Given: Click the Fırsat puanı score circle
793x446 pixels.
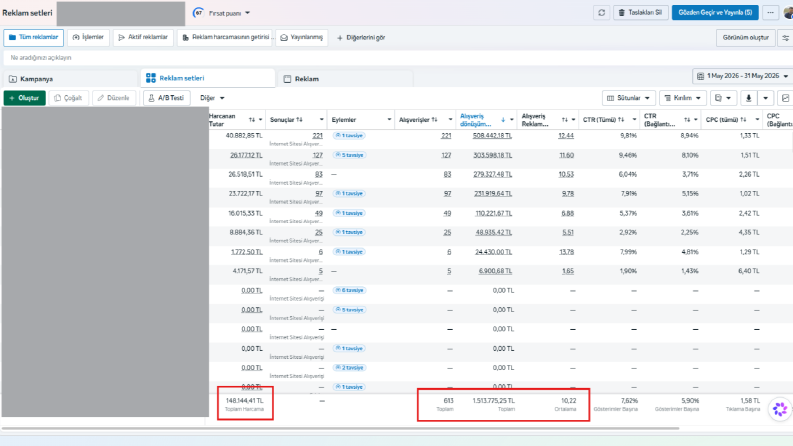Looking at the screenshot, I should click(198, 13).
